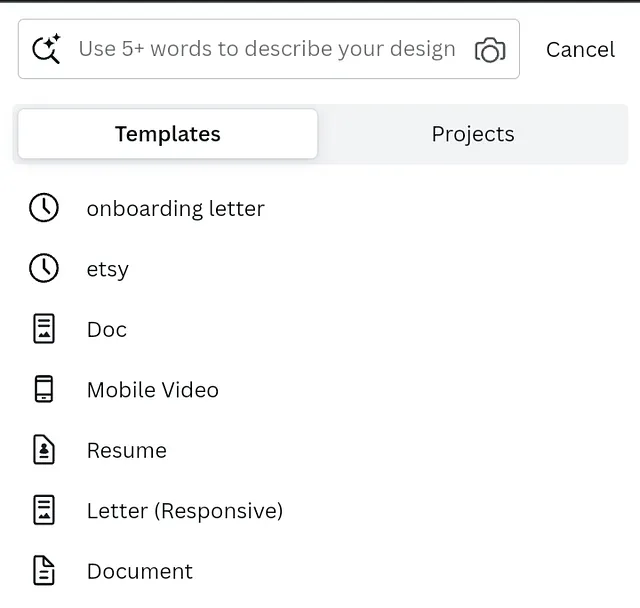640x608 pixels.
Task: Cancel the search
Action: (x=580, y=50)
